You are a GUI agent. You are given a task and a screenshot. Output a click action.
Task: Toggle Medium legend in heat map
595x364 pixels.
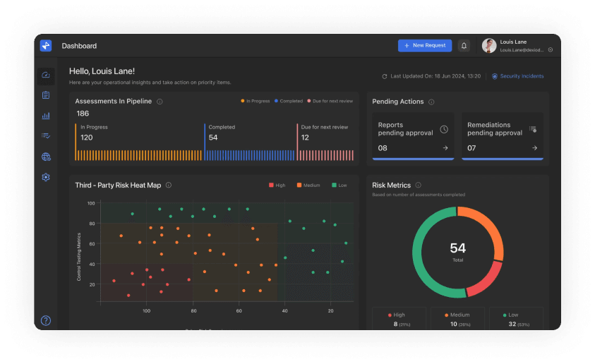tap(308, 185)
